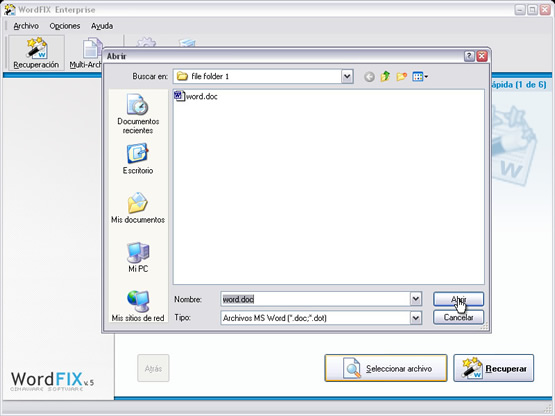
Task: Maximize the WordFIX Enterprise window
Action: point(532,10)
